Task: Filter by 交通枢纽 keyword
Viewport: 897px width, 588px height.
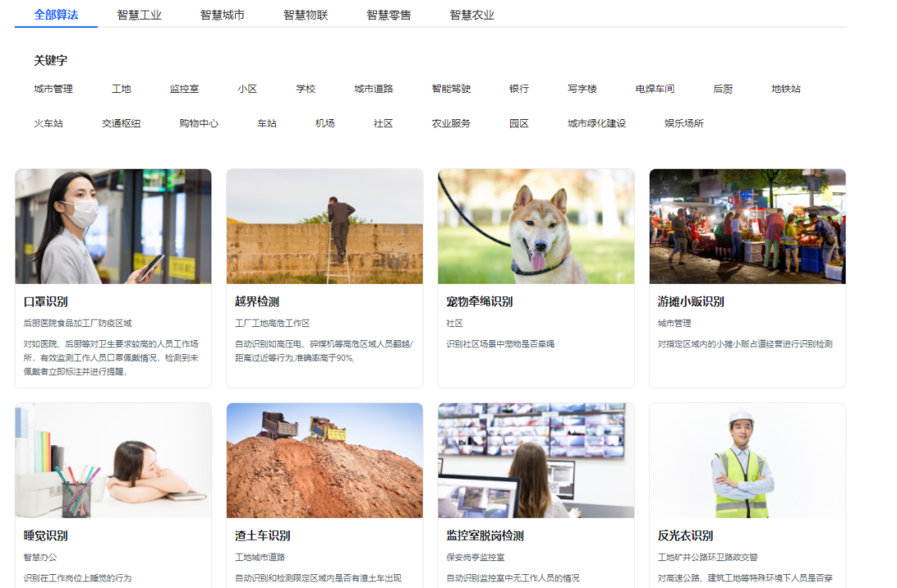Action: click(122, 123)
